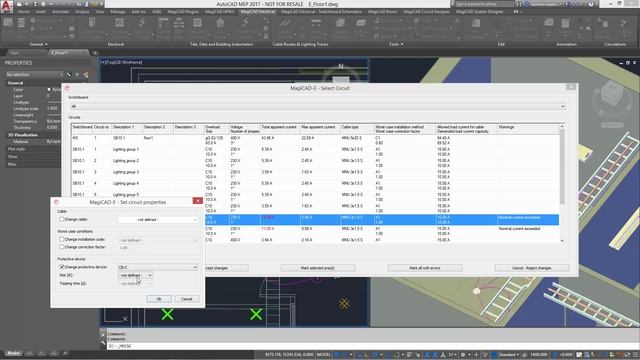Open protective device CB-C dropdown
This screenshot has height=360, width=640.
click(x=158, y=267)
